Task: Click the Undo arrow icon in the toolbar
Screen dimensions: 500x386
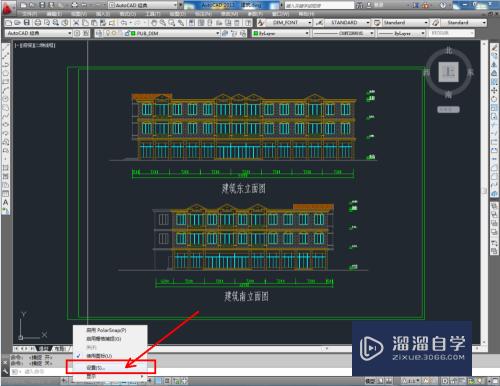Action: [124, 23]
